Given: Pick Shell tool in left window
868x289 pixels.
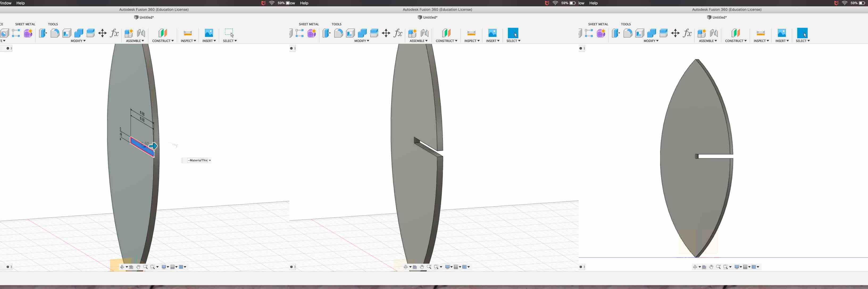Looking at the screenshot, I should [67, 33].
